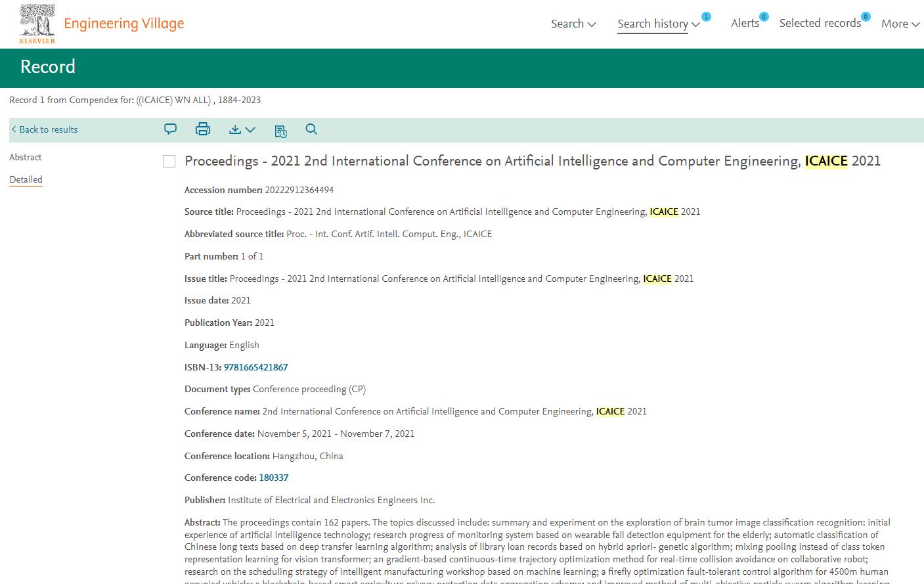Click the comment/feedback speech bubble icon
924x584 pixels.
[170, 129]
